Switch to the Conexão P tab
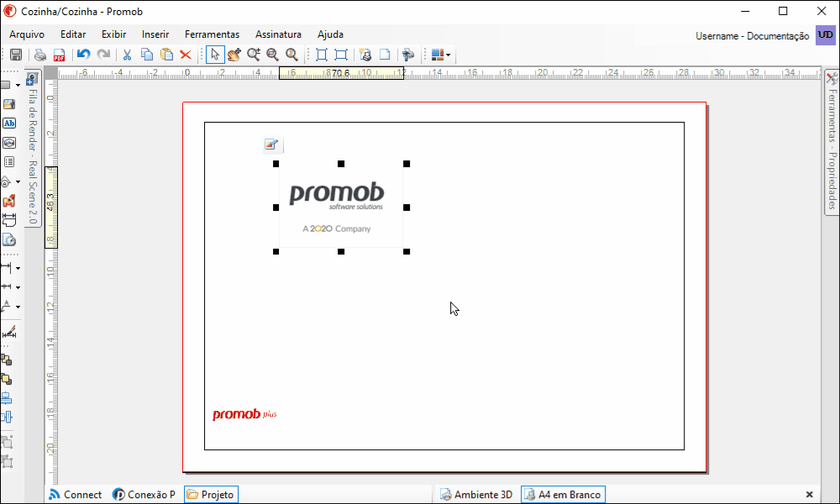The height and width of the screenshot is (504, 840). (144, 495)
